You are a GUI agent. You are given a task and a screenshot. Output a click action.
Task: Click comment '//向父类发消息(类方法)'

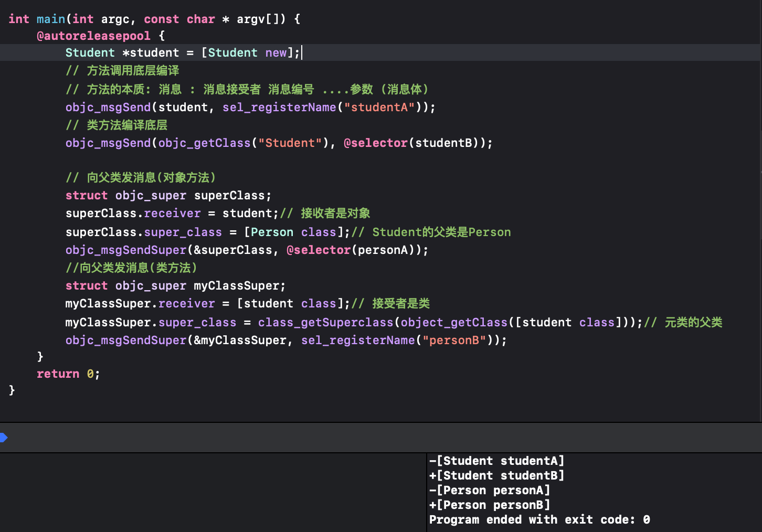point(131,268)
